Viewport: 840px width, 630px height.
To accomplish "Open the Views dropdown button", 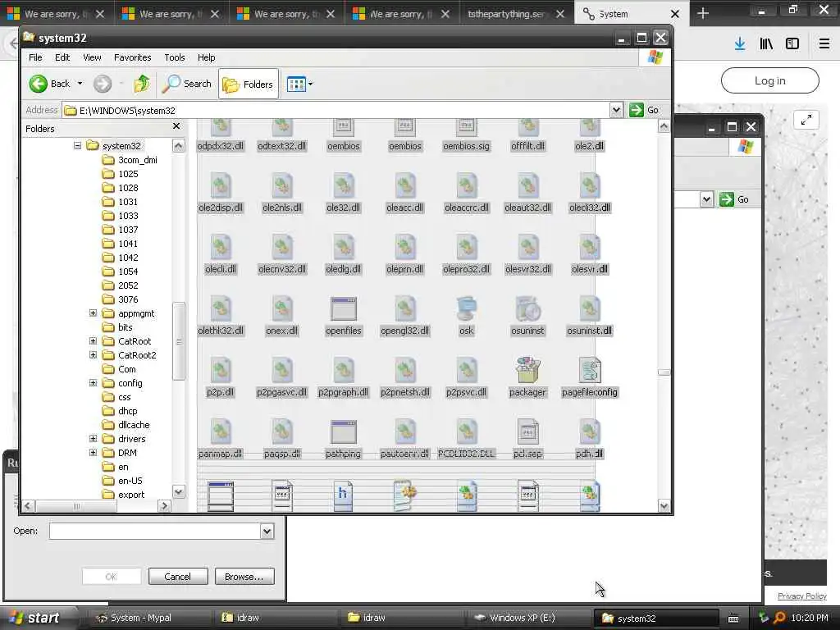I will [x=299, y=84].
